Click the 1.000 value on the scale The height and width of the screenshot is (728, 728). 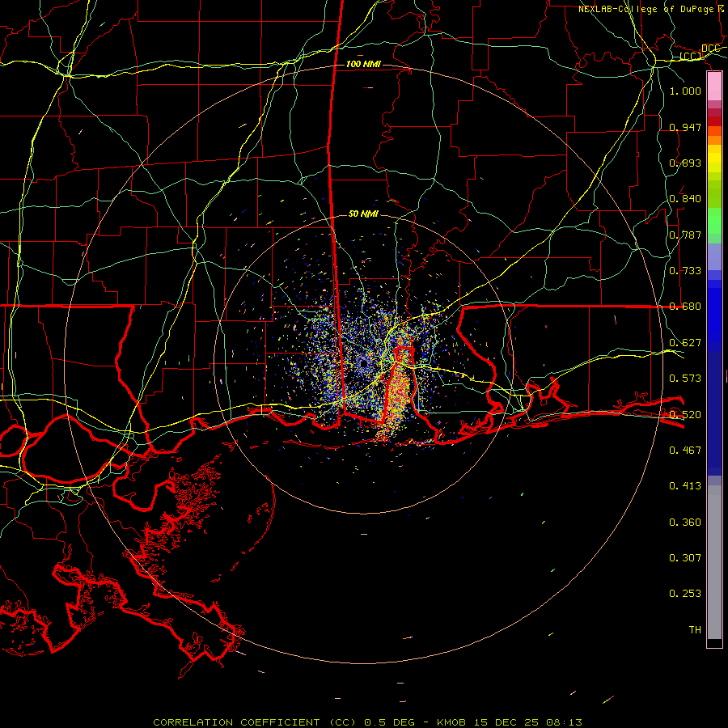(685, 91)
